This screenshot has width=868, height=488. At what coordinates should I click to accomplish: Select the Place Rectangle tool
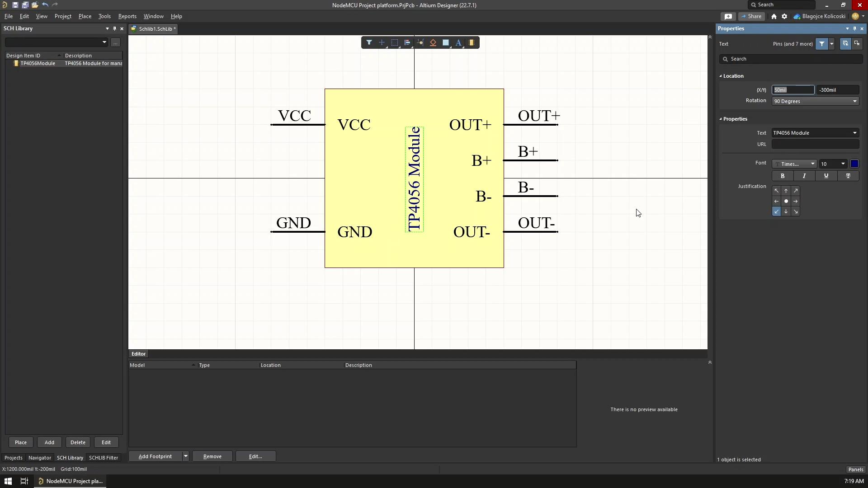[445, 42]
